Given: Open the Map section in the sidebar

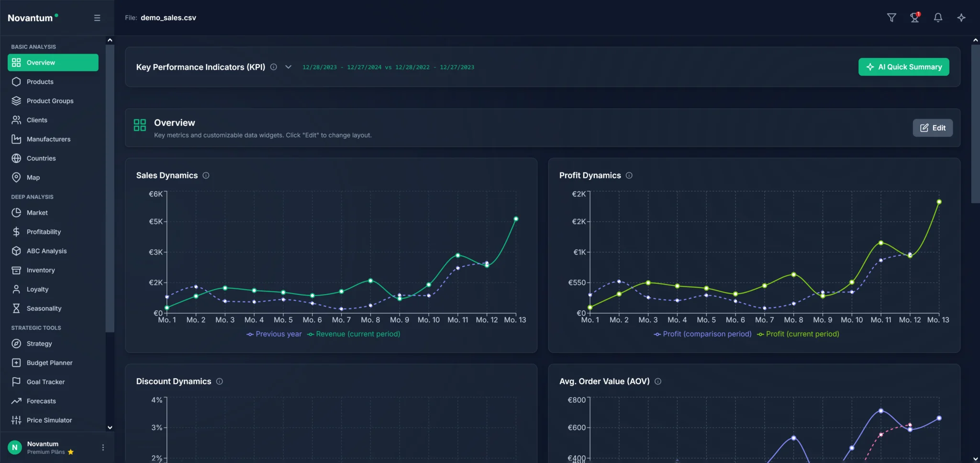Looking at the screenshot, I should 33,177.
